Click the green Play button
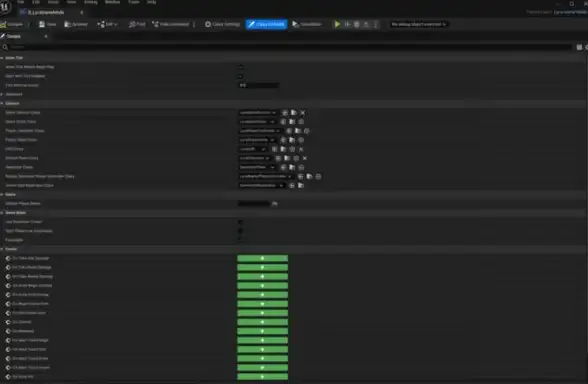The width and height of the screenshot is (588, 384). [x=337, y=24]
